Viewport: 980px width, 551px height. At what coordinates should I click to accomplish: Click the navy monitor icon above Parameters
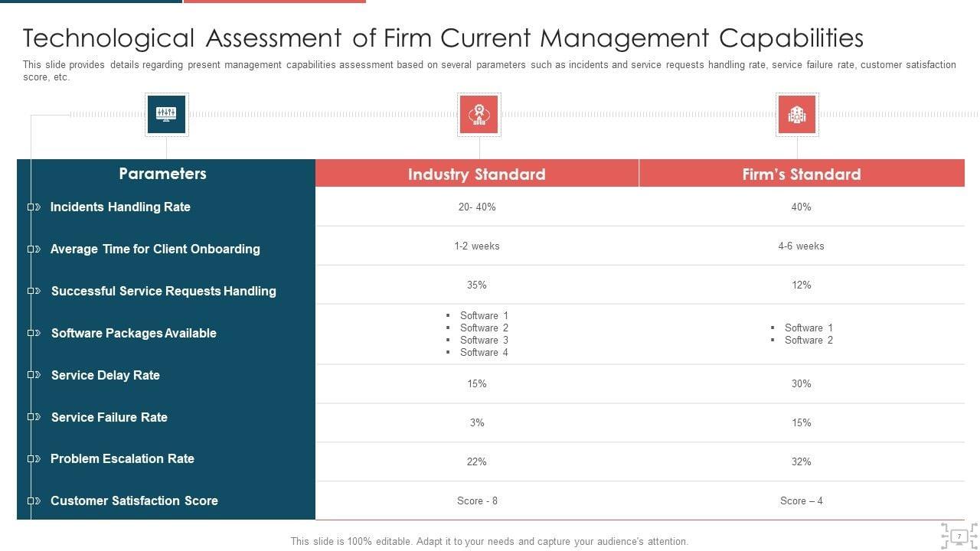click(x=165, y=115)
